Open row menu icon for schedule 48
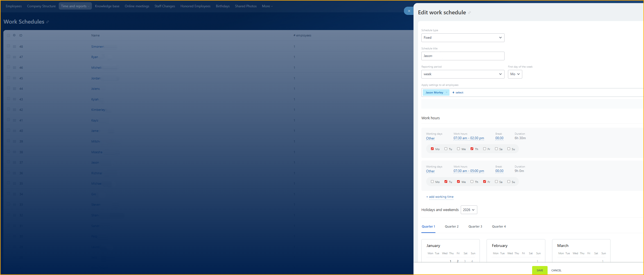Image resolution: width=644 pixels, height=275 pixels. [14, 47]
